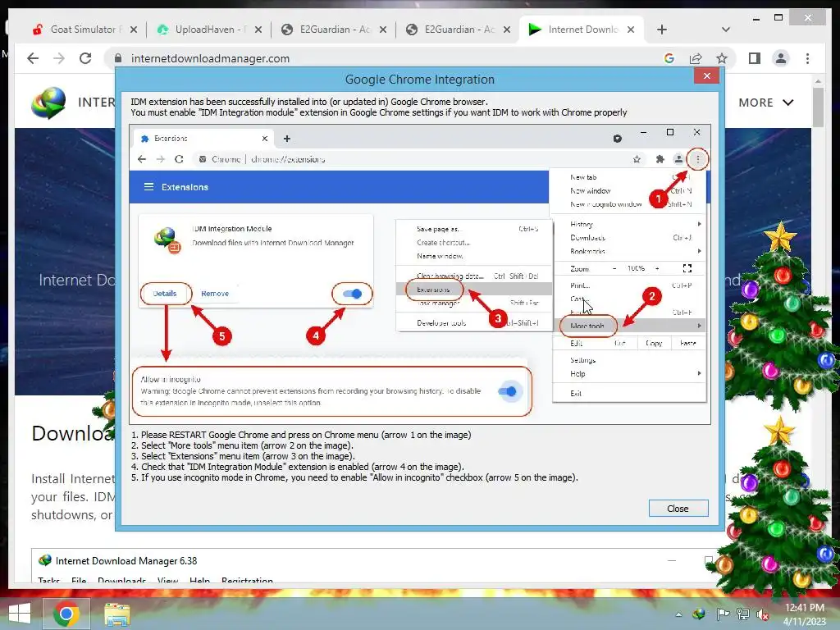Close the second E2Guardian tab
Screen dimensions: 840x630
(507, 30)
